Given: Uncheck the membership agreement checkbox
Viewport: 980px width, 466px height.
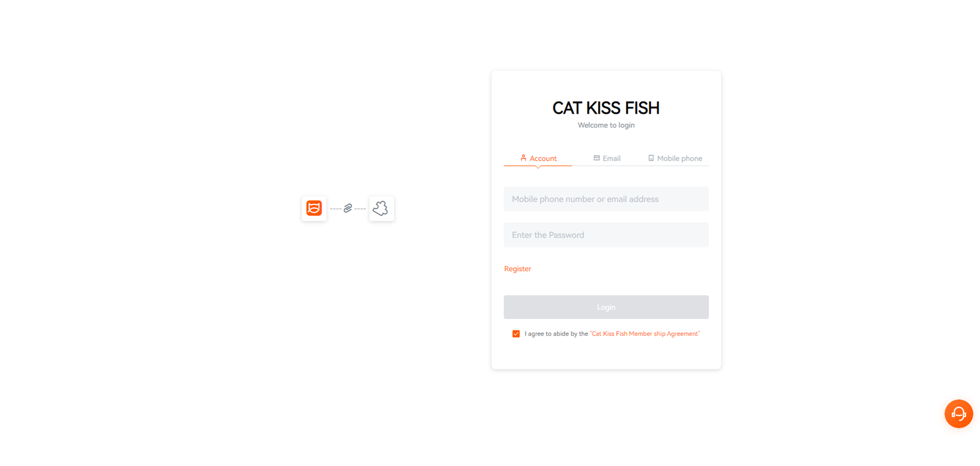Looking at the screenshot, I should pos(516,334).
